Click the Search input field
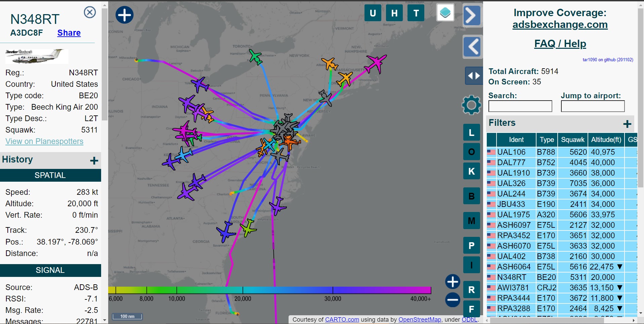 [520, 106]
